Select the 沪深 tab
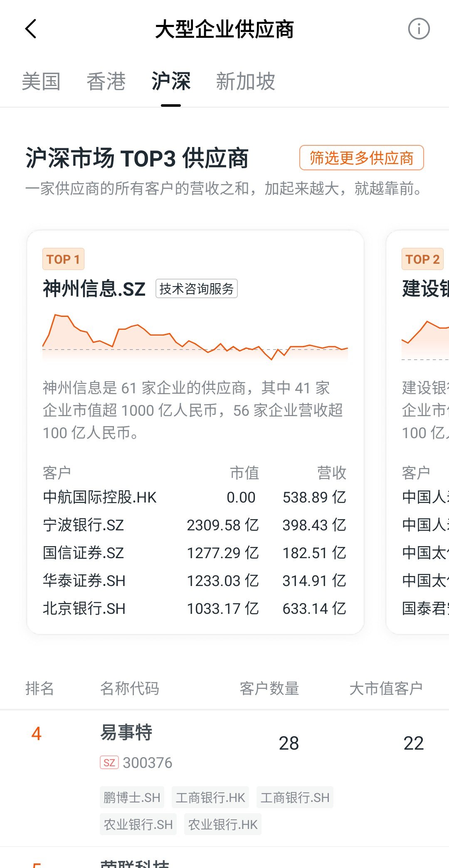Viewport: 449px width, 868px height. 171,81
